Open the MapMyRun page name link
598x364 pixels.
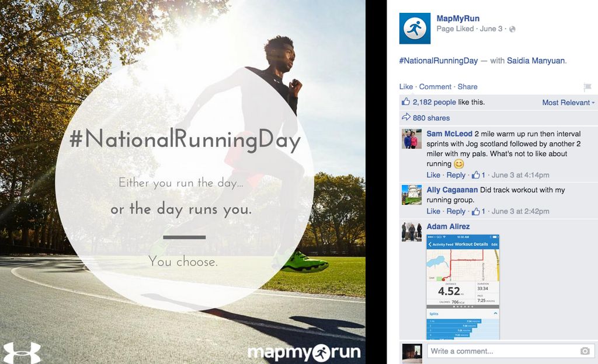(458, 18)
